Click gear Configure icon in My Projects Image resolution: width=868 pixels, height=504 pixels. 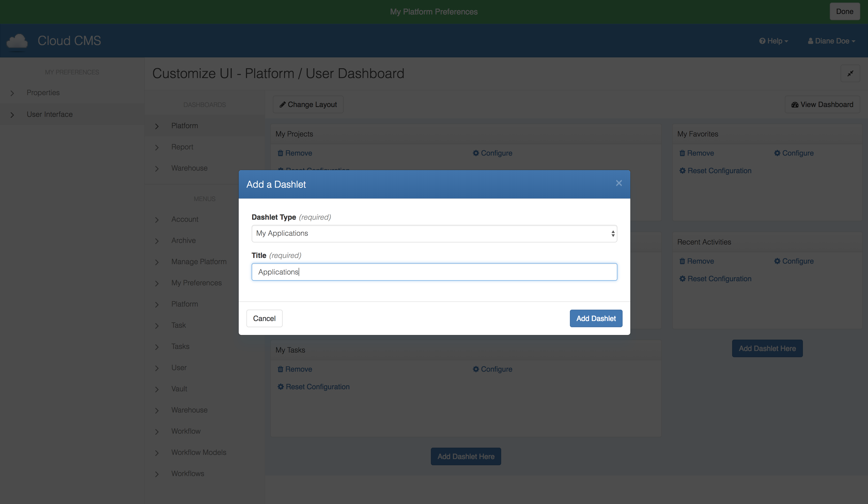pos(476,153)
